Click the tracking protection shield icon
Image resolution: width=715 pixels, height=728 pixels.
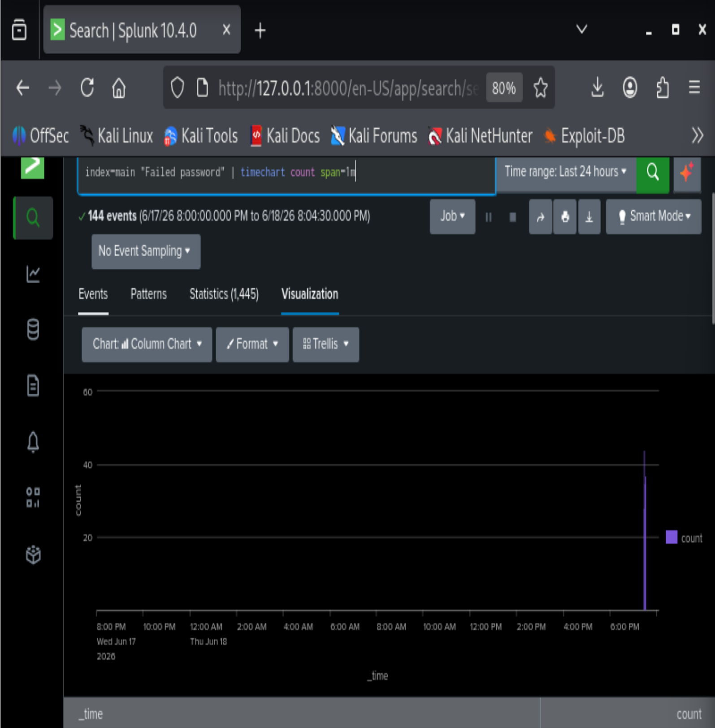(x=178, y=87)
